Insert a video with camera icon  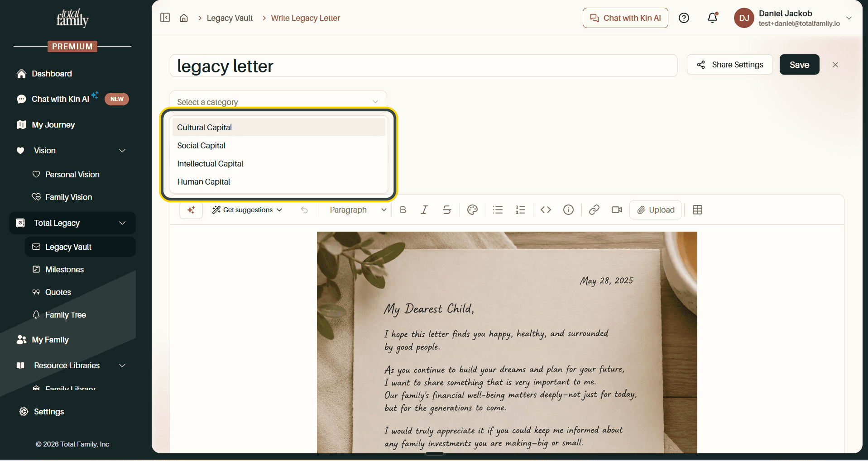pos(617,210)
